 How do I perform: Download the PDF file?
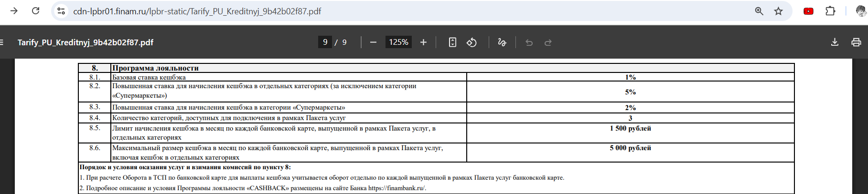pos(835,42)
